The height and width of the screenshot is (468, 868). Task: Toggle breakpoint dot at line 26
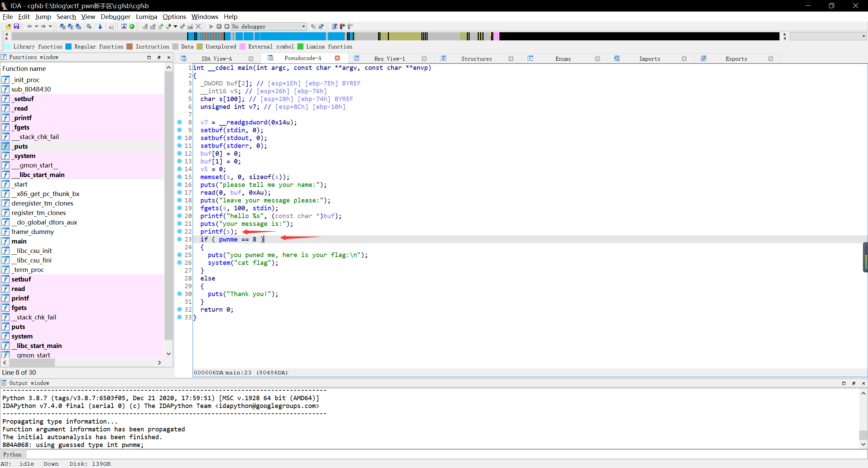coord(180,262)
